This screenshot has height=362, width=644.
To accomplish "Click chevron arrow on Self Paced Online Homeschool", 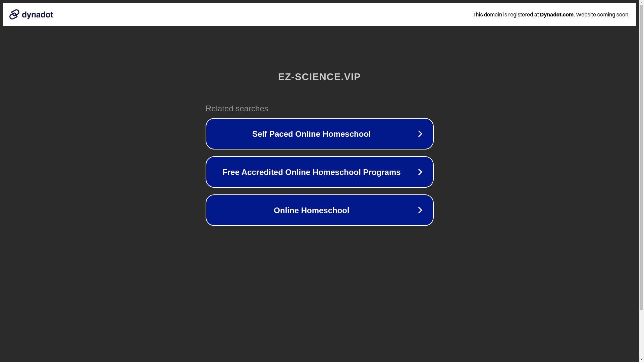I will [x=420, y=134].
